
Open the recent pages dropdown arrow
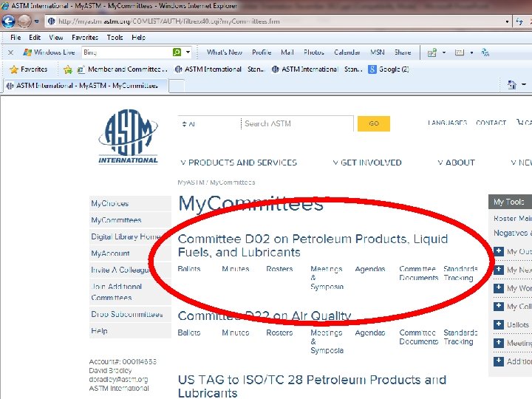(x=37, y=21)
